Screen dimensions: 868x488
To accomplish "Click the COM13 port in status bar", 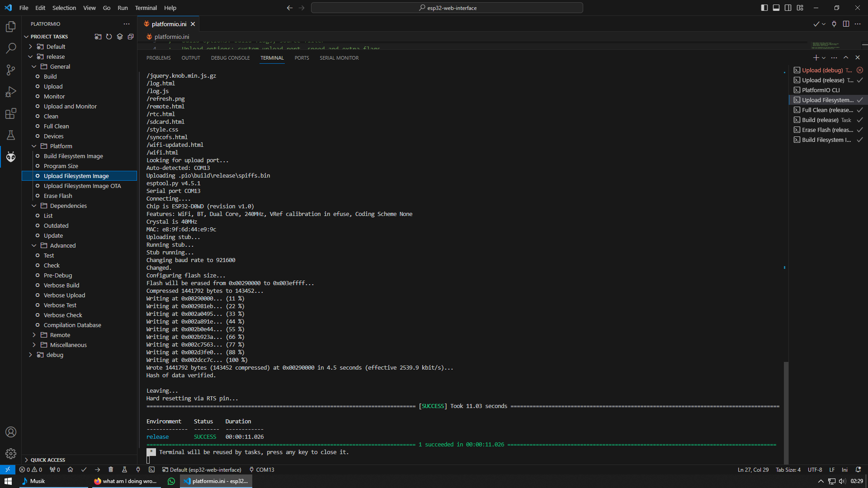I will pyautogui.click(x=262, y=469).
